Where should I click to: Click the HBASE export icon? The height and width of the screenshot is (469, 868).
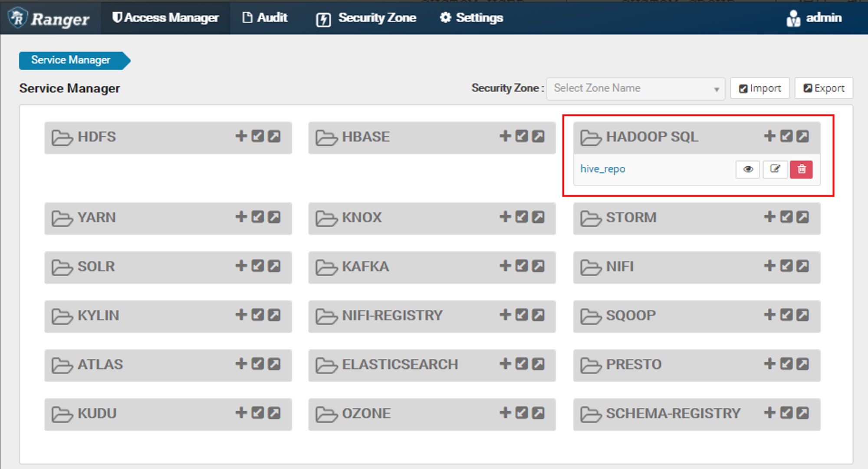coord(538,136)
